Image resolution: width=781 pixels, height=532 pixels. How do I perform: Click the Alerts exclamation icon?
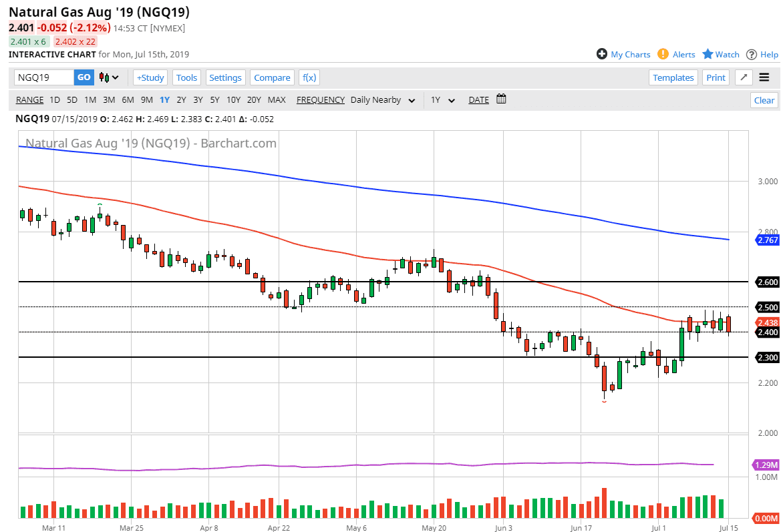point(663,54)
